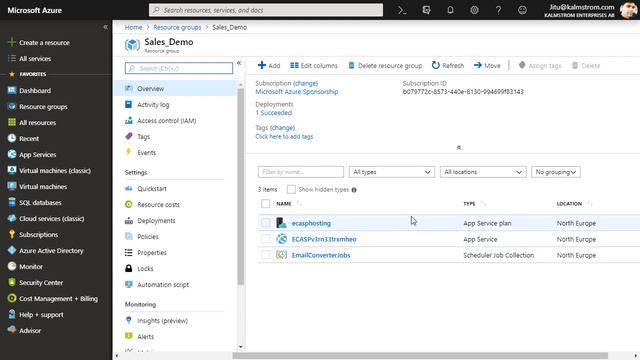Viewport: 640px width, 360px height.
Task: Send feedback via smiley icon
Action: pos(522,10)
